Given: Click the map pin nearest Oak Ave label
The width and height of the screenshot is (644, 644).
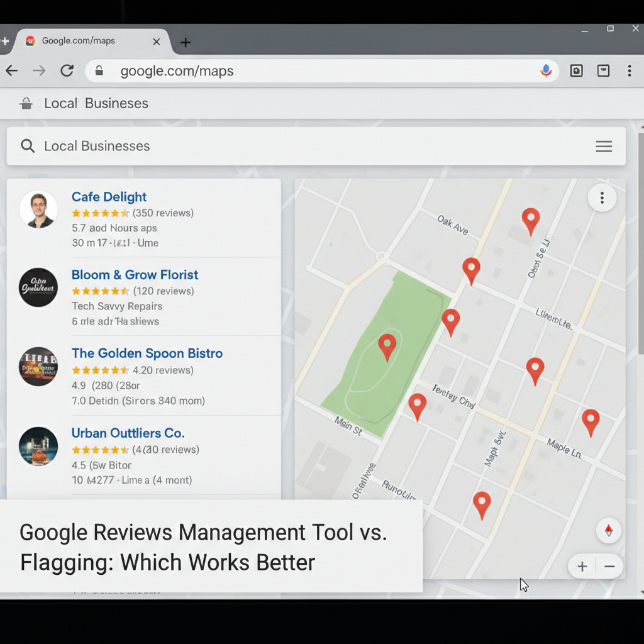Looking at the screenshot, I should pos(472,271).
